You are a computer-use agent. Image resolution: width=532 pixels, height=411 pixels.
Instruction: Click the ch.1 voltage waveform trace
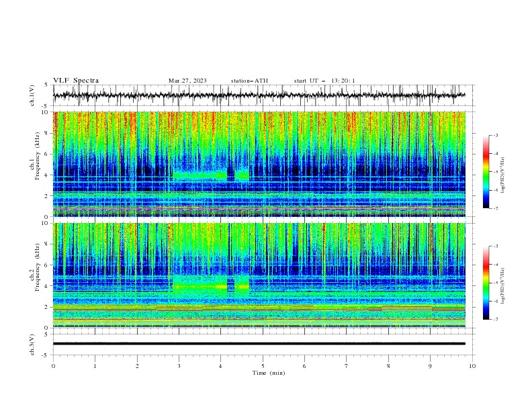[259, 95]
